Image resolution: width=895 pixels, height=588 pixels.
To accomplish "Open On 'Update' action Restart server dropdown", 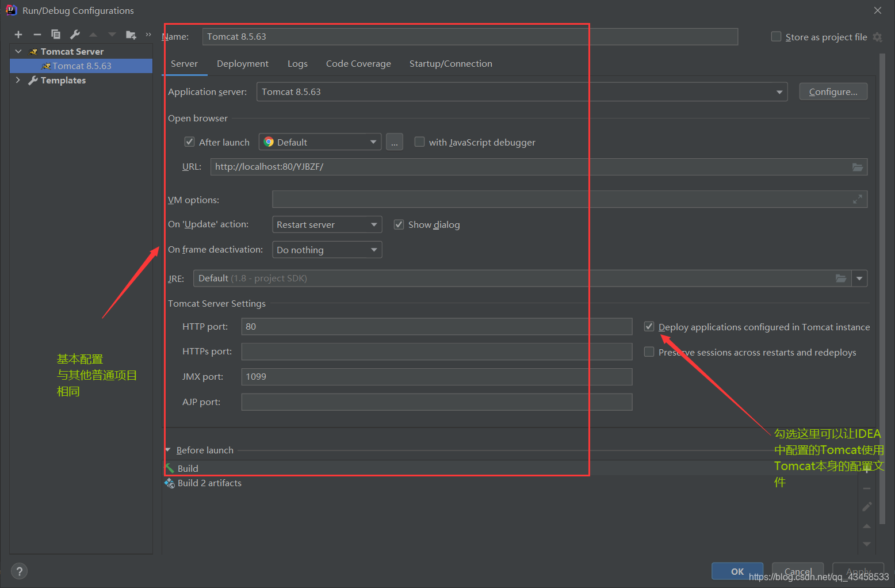I will point(327,224).
